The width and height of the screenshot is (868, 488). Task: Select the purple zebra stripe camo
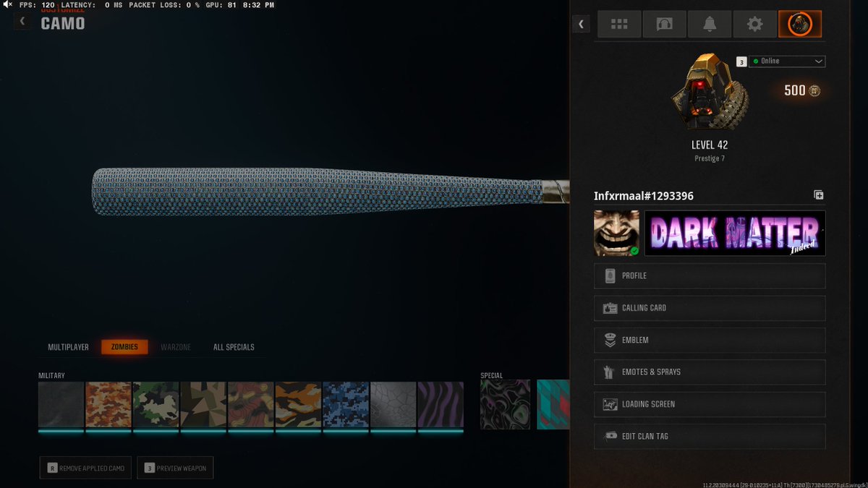pyautogui.click(x=441, y=405)
